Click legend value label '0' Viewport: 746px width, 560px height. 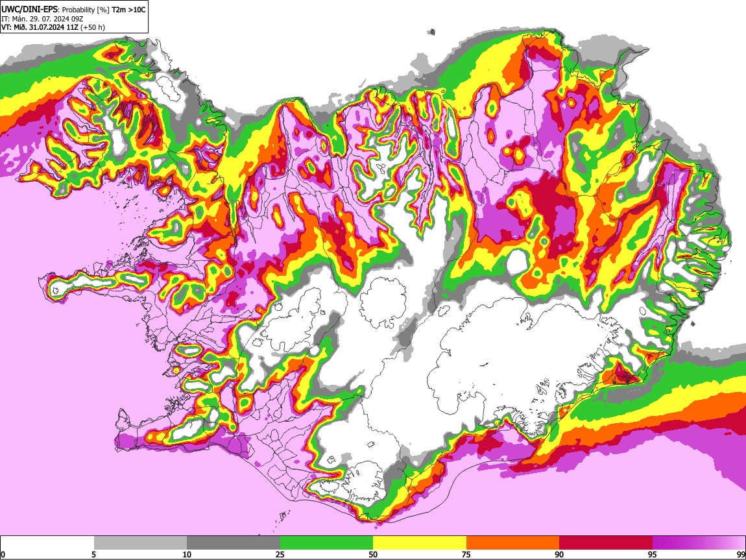3,554
